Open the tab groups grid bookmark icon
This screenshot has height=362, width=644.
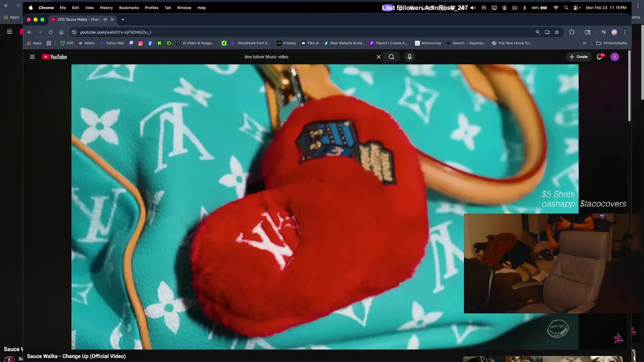[x=49, y=43]
